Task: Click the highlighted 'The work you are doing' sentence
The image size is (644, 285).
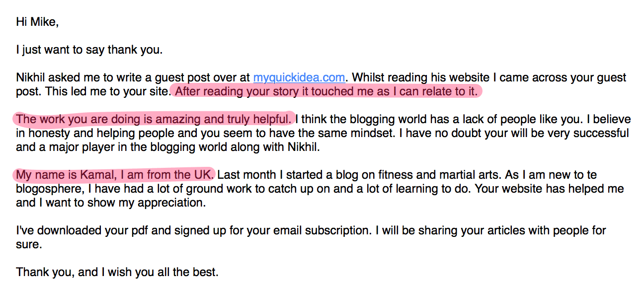Action: pos(154,119)
